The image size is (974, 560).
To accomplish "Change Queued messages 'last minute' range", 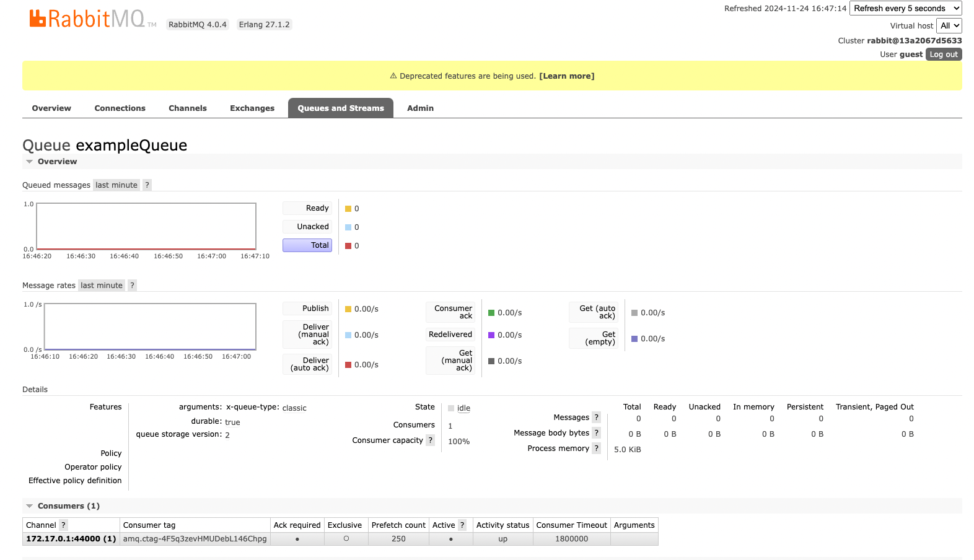I will click(x=116, y=185).
